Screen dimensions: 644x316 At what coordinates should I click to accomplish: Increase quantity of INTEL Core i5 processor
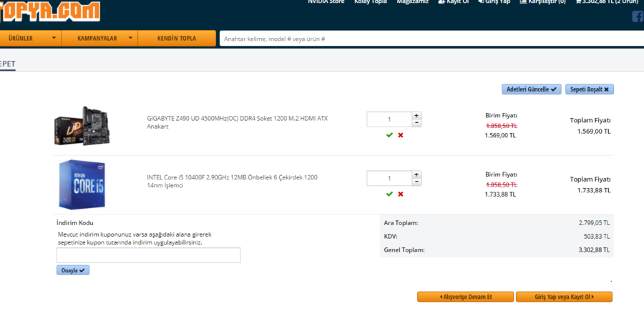[416, 174]
